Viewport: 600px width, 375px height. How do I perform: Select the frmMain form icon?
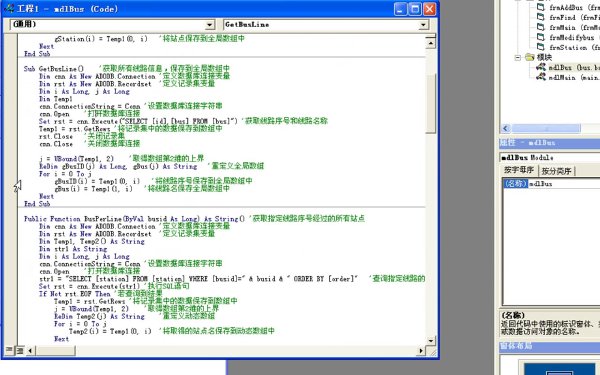click(x=541, y=27)
